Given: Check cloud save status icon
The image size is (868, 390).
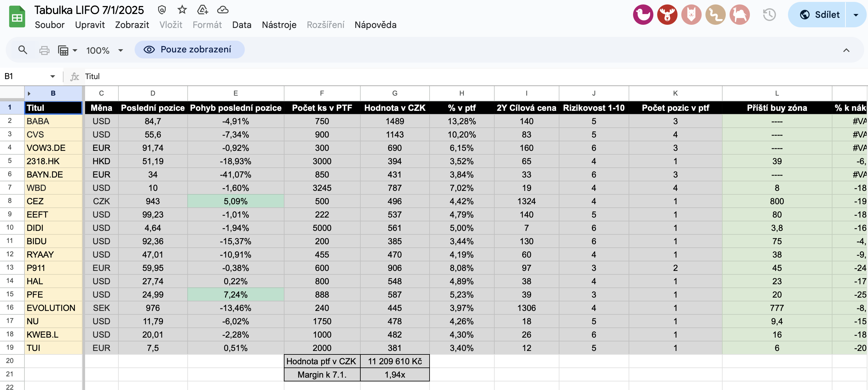Looking at the screenshot, I should [x=222, y=10].
